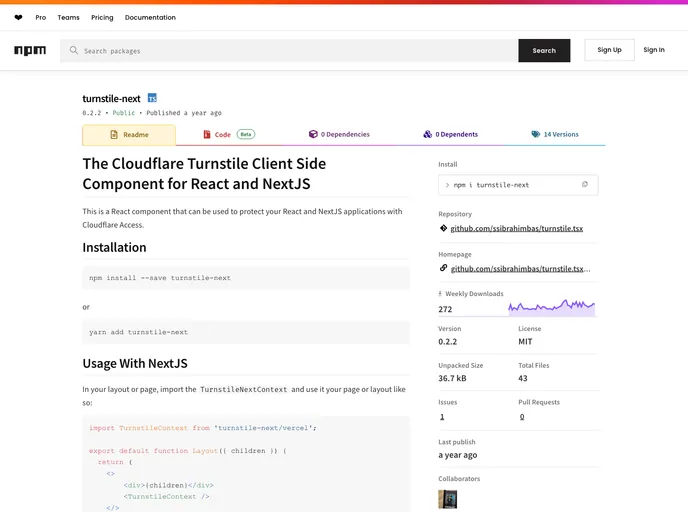Click the Beta badge next to Code
Image resolution: width=688 pixels, height=512 pixels.
246,134
